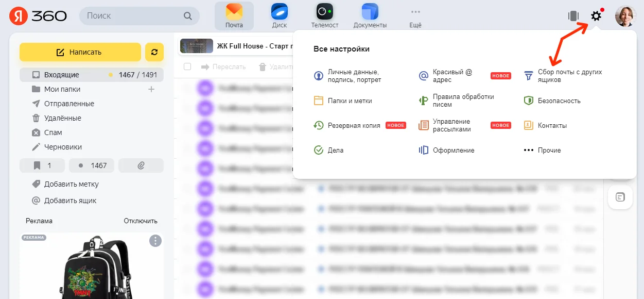Screen dimensions: 644x299
Task: Open Оформление settings
Action: pos(446,150)
